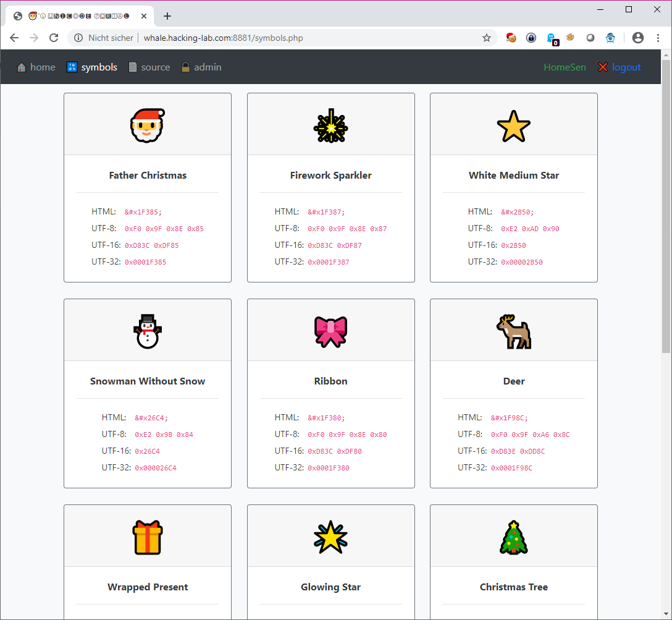Click the Glowing Star emoji
Image resolution: width=672 pixels, height=620 pixels.
[330, 537]
